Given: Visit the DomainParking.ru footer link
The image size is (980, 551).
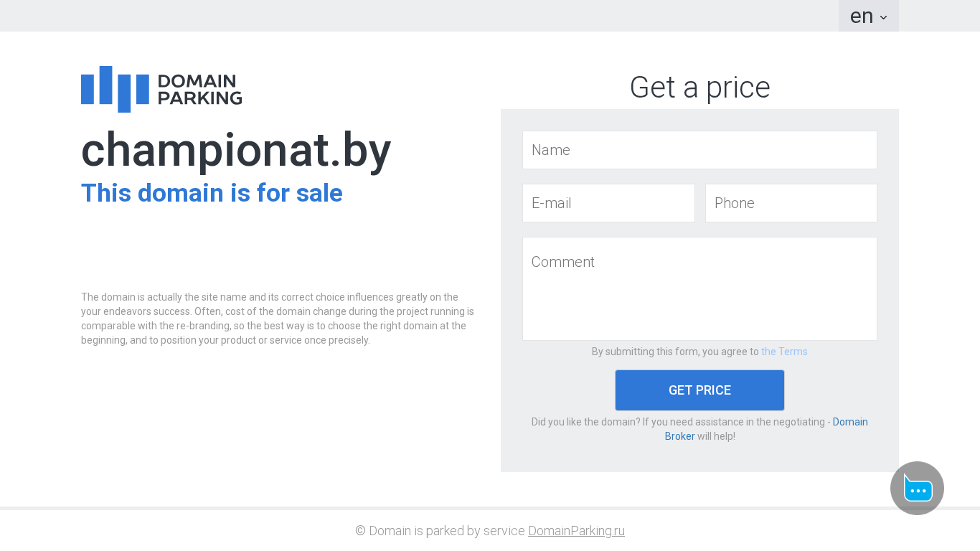Looking at the screenshot, I should (576, 531).
